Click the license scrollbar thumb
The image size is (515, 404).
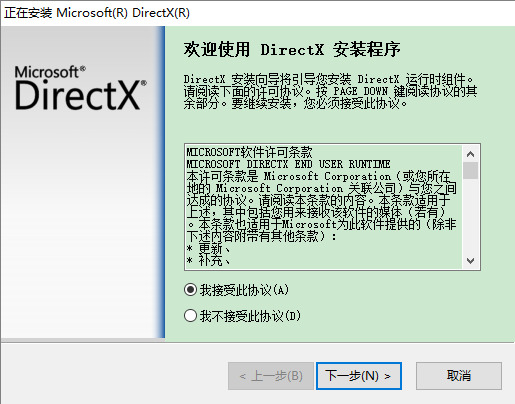[470, 170]
